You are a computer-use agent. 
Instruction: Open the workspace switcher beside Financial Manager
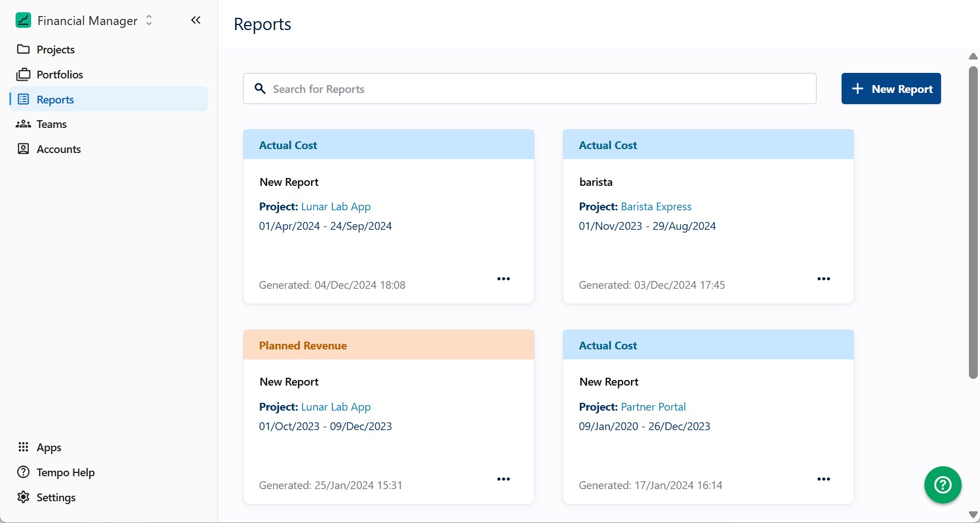point(148,20)
